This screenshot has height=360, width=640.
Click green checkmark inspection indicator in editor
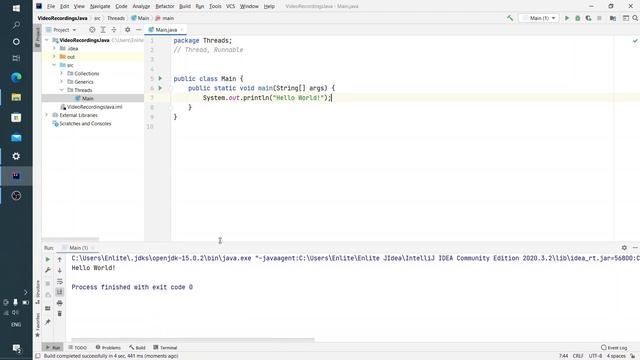pyautogui.click(x=635, y=41)
